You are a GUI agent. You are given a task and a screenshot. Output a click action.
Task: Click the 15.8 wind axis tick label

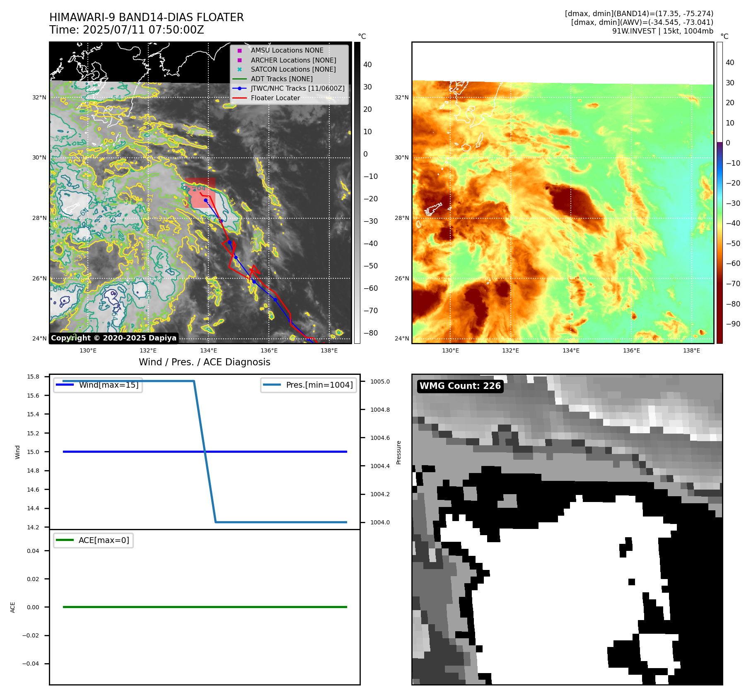pyautogui.click(x=33, y=377)
